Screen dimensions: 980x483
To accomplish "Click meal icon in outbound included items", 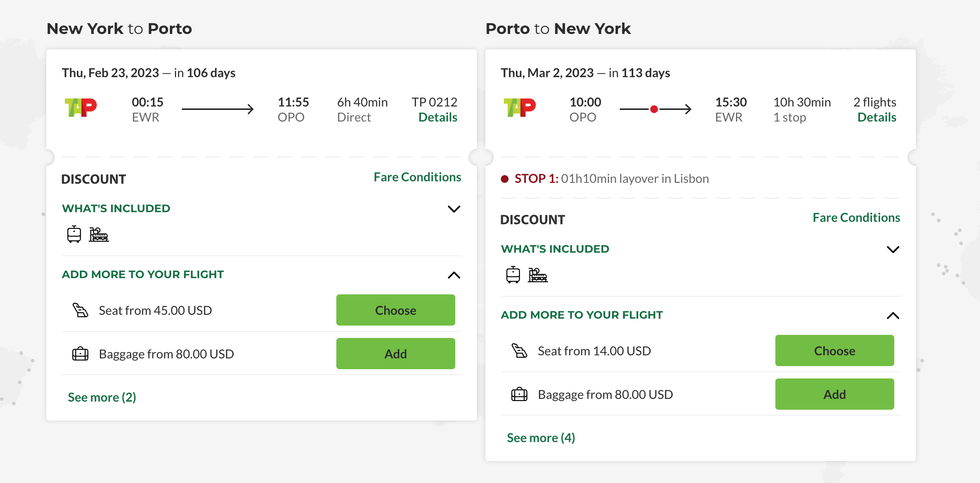I will point(99,234).
